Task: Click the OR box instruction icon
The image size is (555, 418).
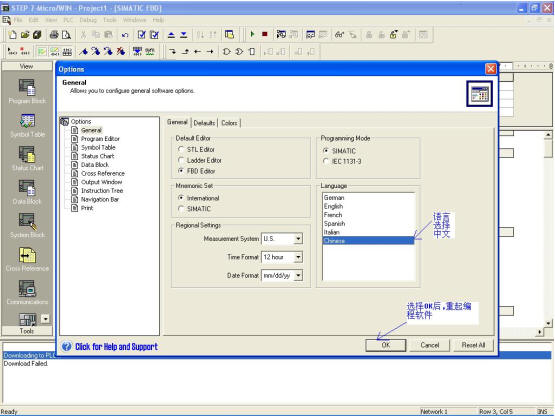Action: point(239,52)
